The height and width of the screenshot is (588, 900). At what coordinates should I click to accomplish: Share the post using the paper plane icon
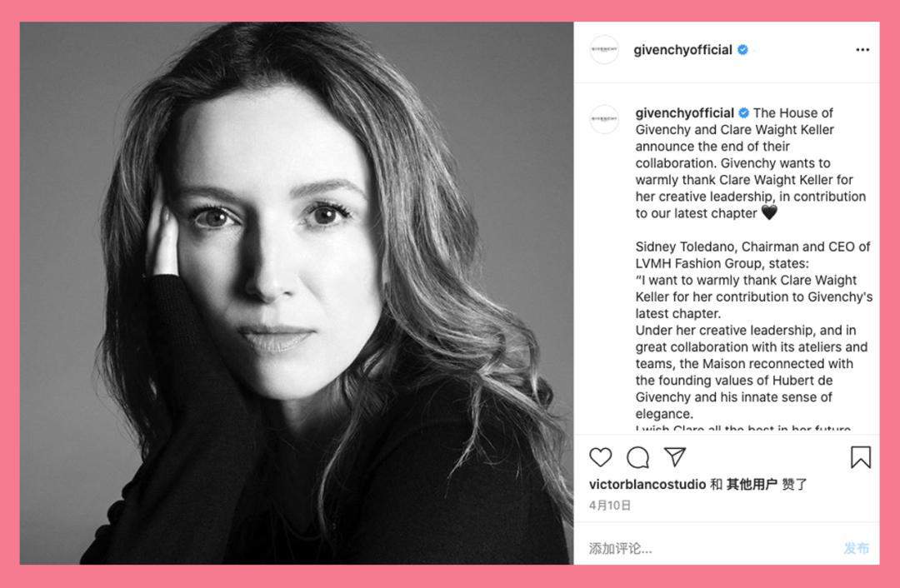pyautogui.click(x=674, y=456)
